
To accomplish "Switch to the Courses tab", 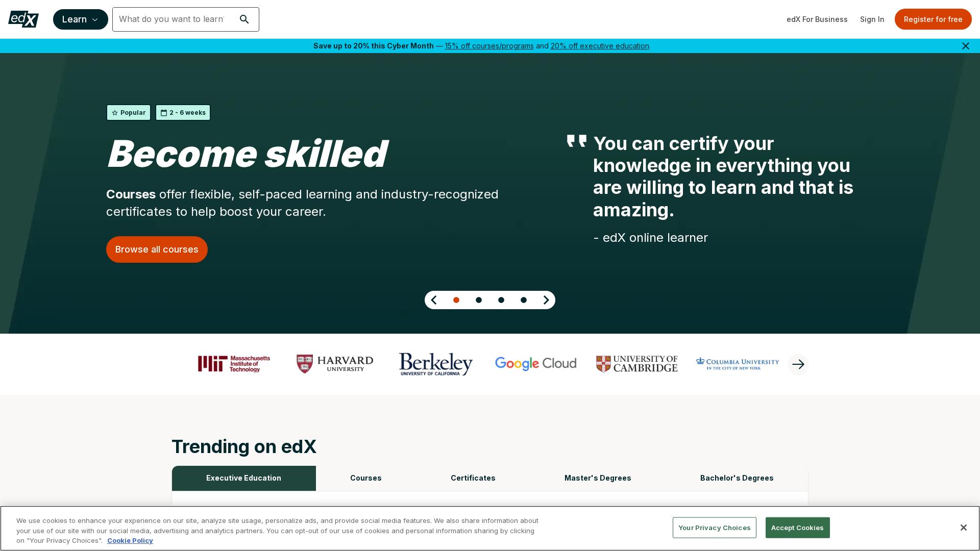I will 366,478.
